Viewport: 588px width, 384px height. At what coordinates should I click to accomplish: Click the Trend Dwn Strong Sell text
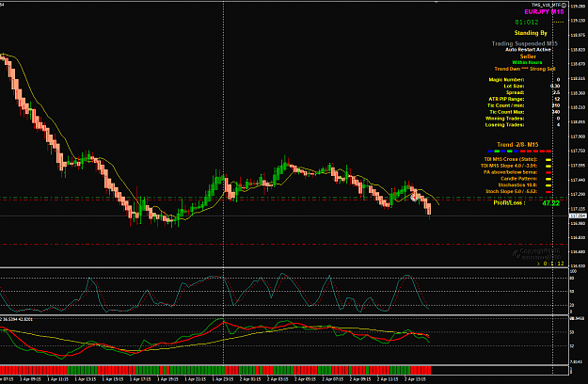pyautogui.click(x=525, y=69)
